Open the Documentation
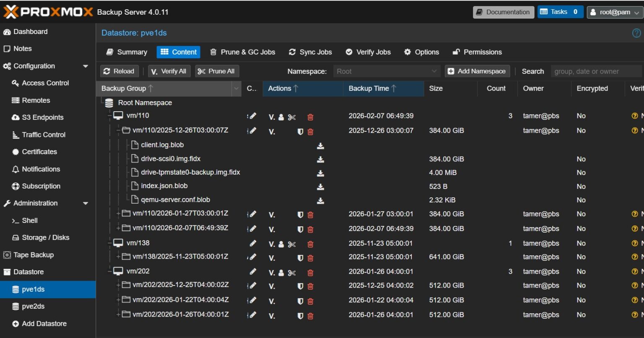The width and height of the screenshot is (644, 338). click(x=504, y=12)
